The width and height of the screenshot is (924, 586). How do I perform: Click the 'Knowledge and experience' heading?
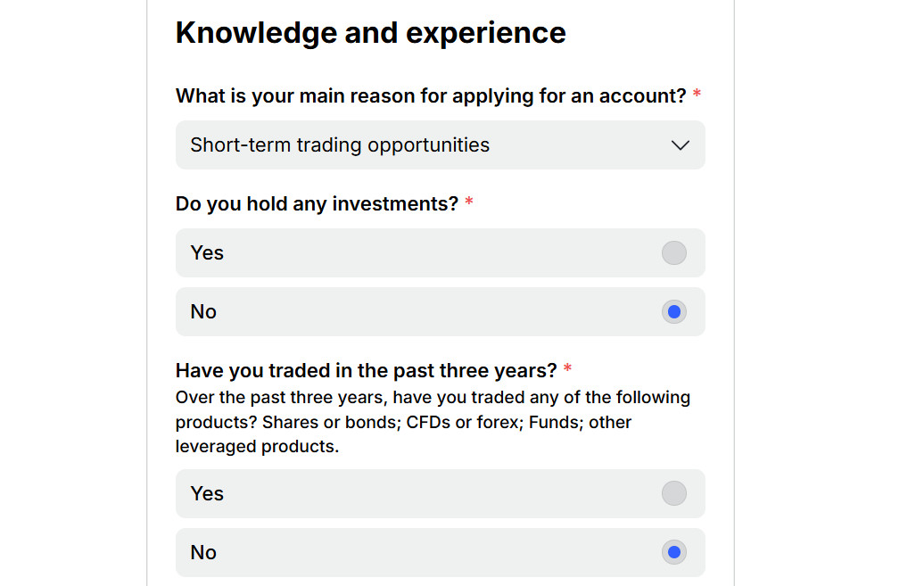pos(370,33)
